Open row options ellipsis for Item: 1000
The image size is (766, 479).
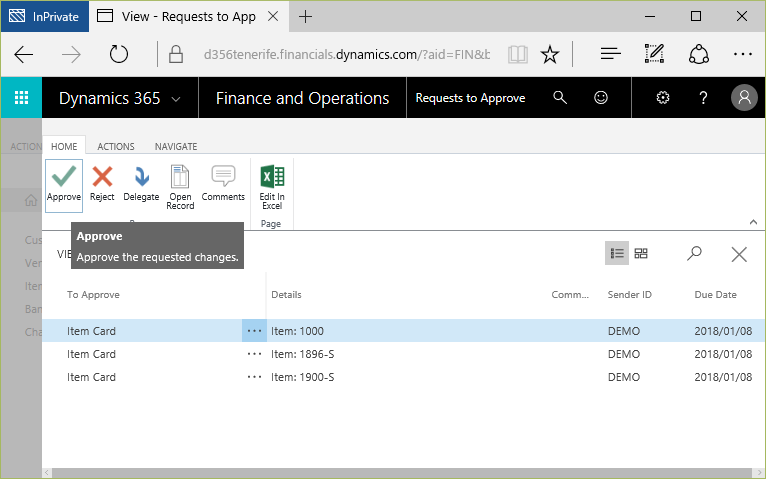tap(254, 331)
